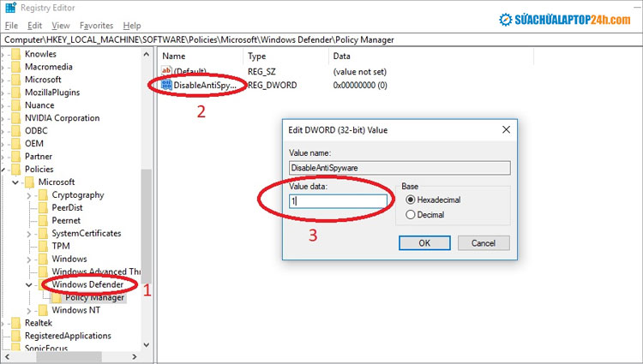Open the Favorites menu

click(96, 26)
